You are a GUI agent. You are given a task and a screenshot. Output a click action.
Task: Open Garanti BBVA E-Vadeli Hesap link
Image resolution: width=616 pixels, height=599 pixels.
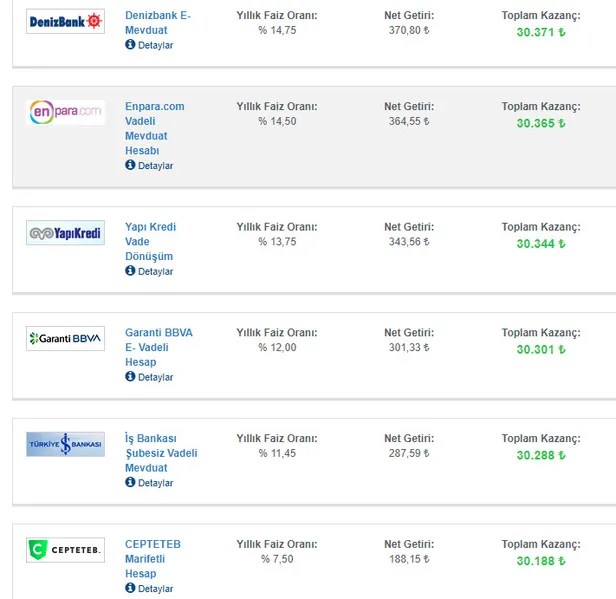158,347
